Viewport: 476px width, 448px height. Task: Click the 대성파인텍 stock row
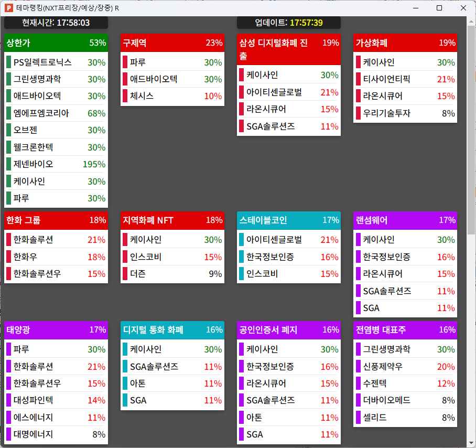click(x=56, y=400)
